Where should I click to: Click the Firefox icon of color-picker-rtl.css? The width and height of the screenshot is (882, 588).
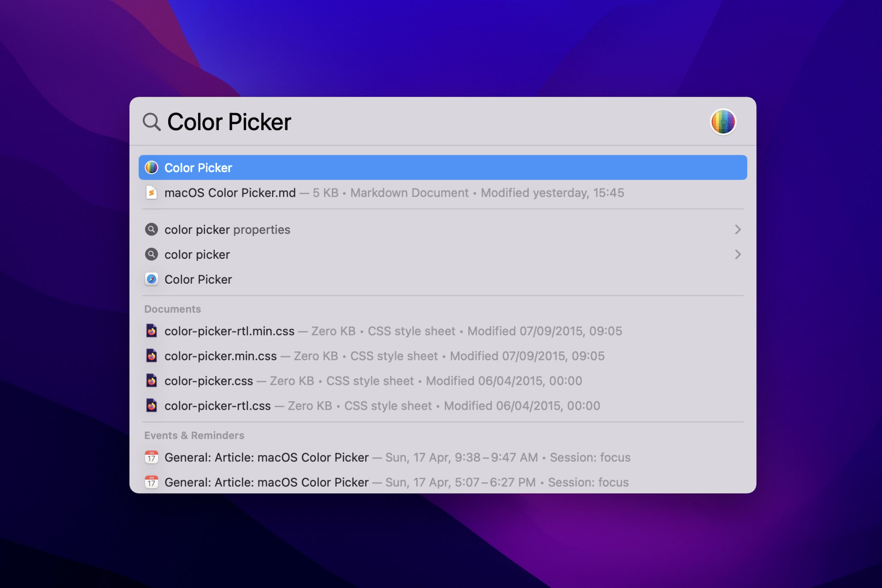[152, 406]
